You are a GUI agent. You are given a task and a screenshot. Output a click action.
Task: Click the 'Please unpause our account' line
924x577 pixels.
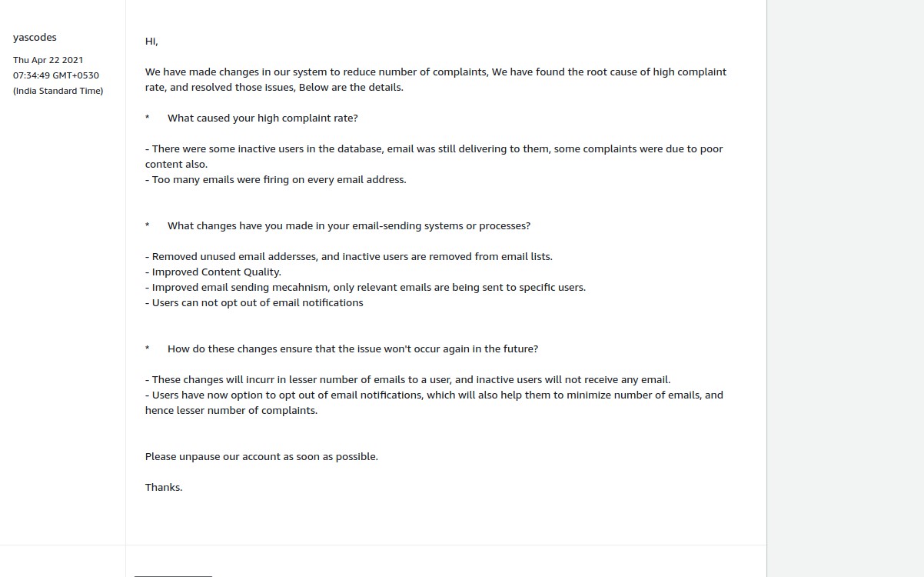tap(261, 457)
